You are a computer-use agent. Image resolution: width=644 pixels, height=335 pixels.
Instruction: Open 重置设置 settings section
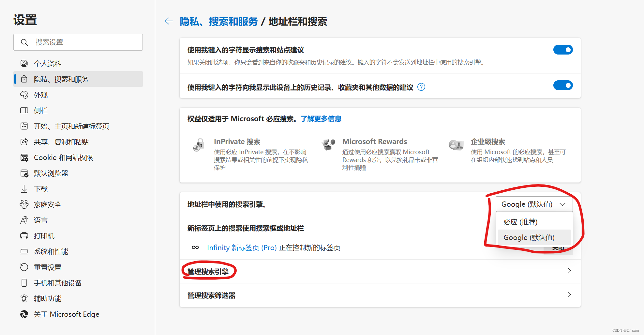[78, 267]
